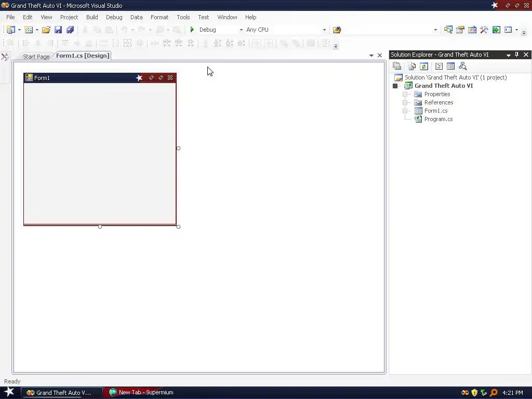
Task: Click the View Code icon in Solution Explorer
Action: click(438, 66)
